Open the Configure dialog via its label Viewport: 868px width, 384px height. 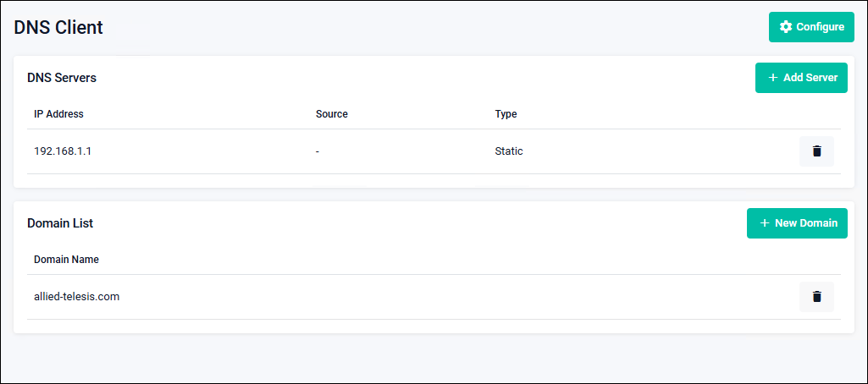pos(820,27)
